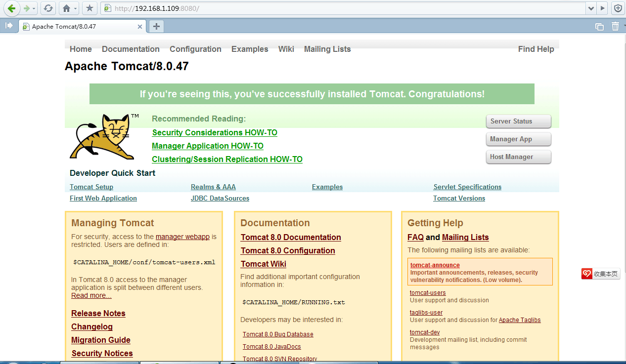Follow the Examples link under Developer Quick Start
Viewport: 626px width, 364px height.
tap(327, 187)
